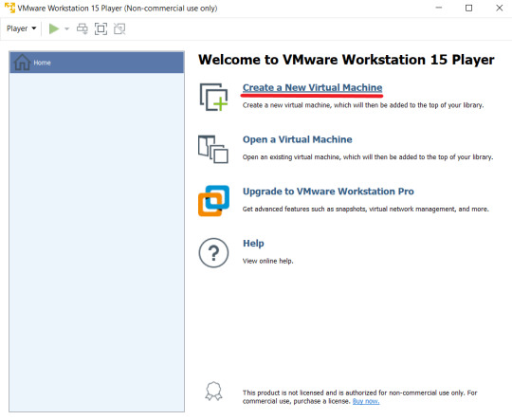
Task: Click the VMware Workstation Pro logo icon
Action: pos(214,201)
